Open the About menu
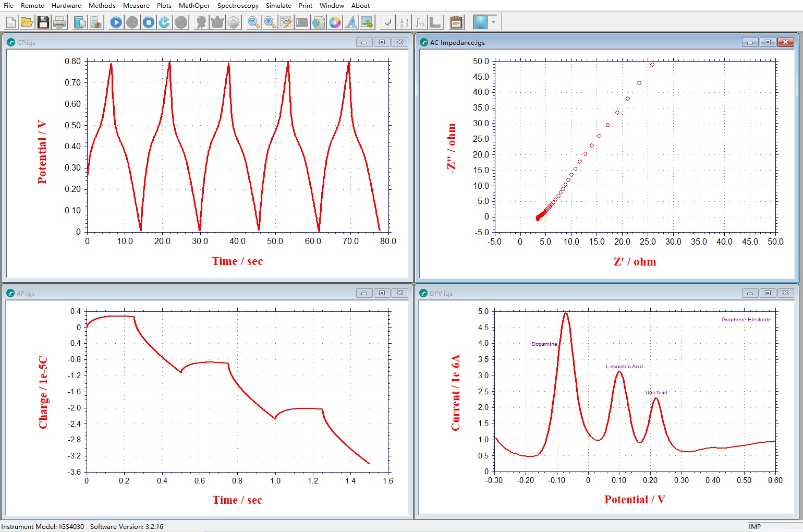Screen dimensions: 803x532 tap(360, 6)
